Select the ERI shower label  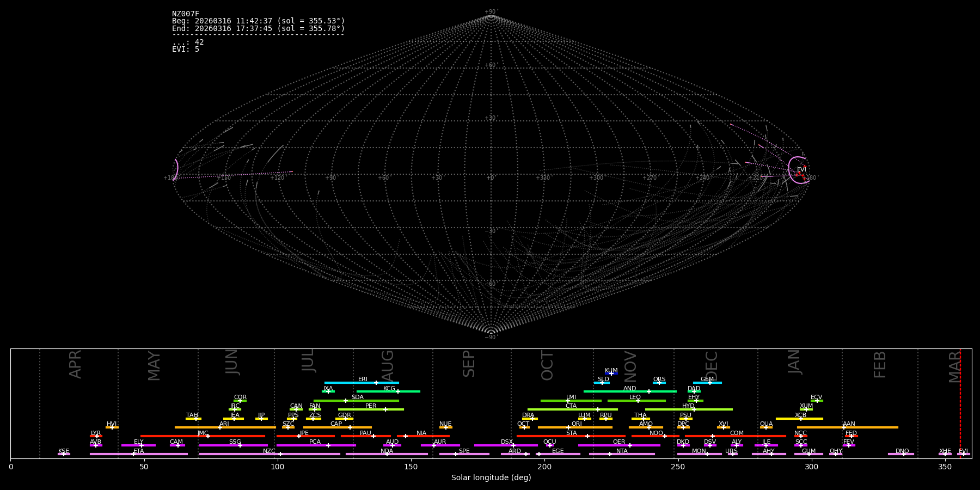point(363,379)
